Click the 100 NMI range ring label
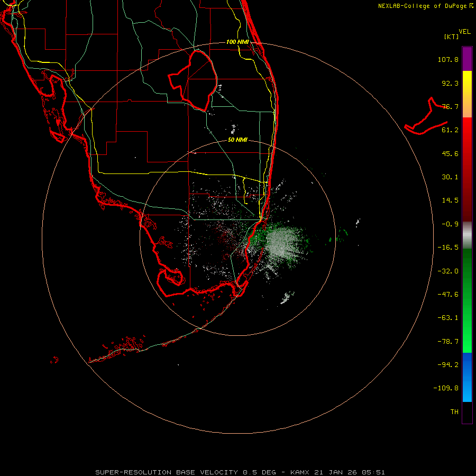The height and width of the screenshot is (476, 476). (237, 42)
